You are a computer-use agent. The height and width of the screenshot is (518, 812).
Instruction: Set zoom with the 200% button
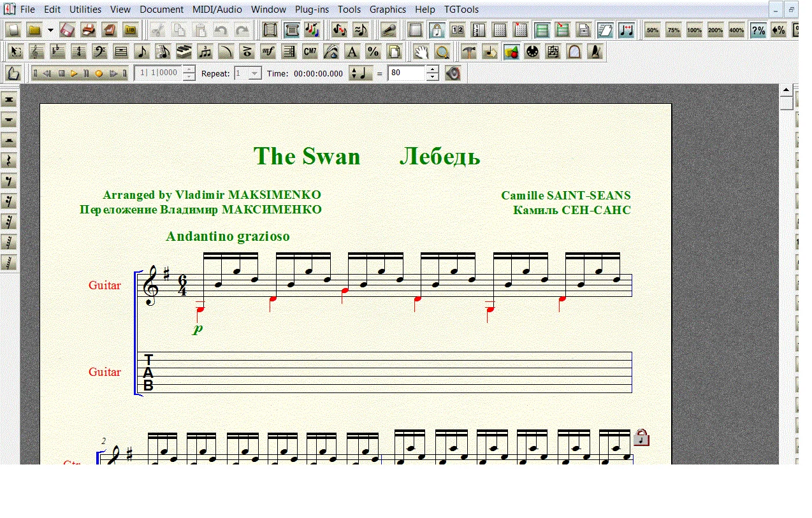(715, 30)
